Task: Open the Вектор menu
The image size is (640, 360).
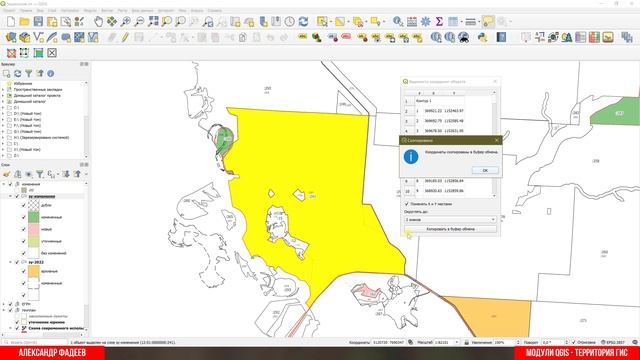Action: tap(107, 10)
